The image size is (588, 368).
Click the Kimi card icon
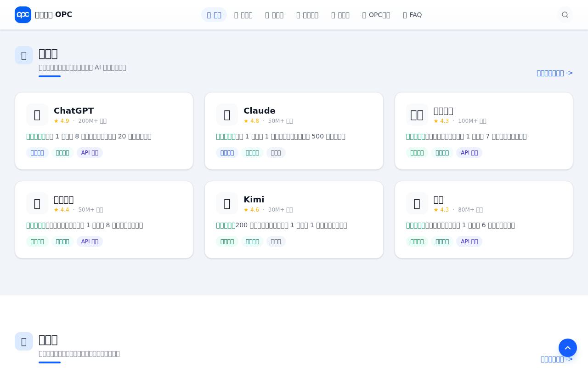coord(227,203)
